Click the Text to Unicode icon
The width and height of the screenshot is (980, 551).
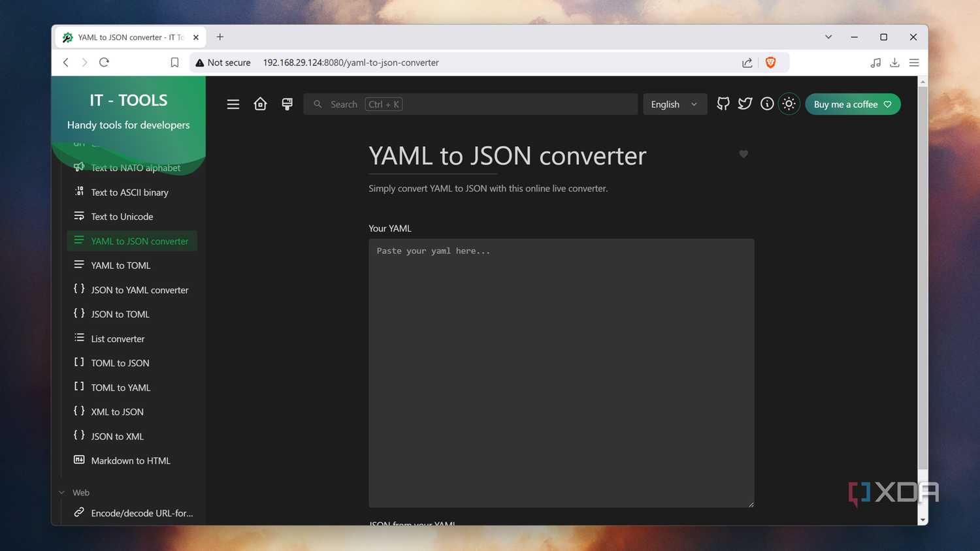coord(79,215)
